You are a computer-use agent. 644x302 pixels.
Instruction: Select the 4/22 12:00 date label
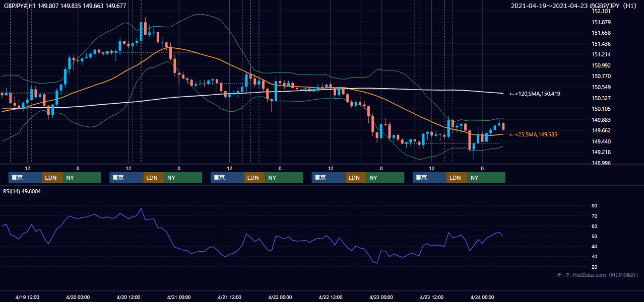[331, 297]
